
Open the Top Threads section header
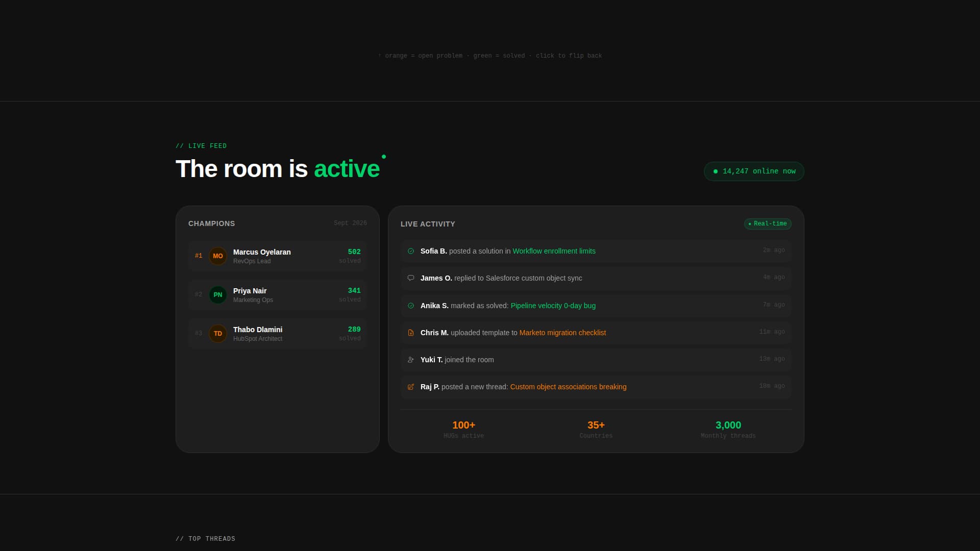[205, 538]
